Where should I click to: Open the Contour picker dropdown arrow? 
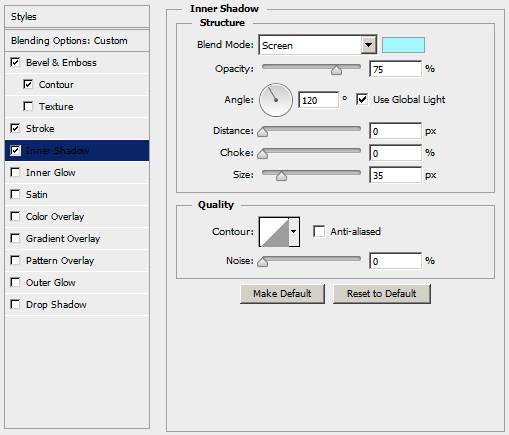coord(294,231)
